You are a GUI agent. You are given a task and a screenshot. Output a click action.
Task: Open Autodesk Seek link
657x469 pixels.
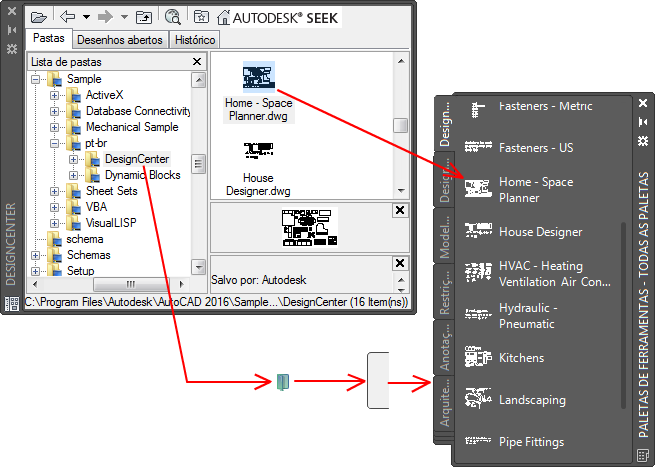point(285,18)
